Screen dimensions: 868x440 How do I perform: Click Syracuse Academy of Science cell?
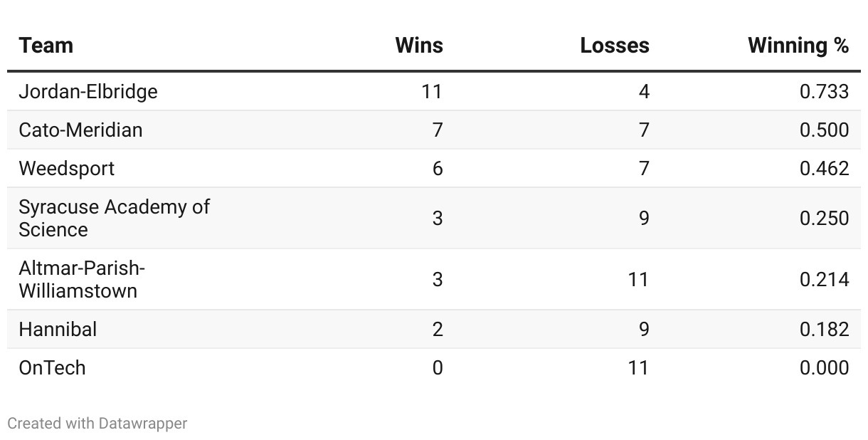click(114, 218)
